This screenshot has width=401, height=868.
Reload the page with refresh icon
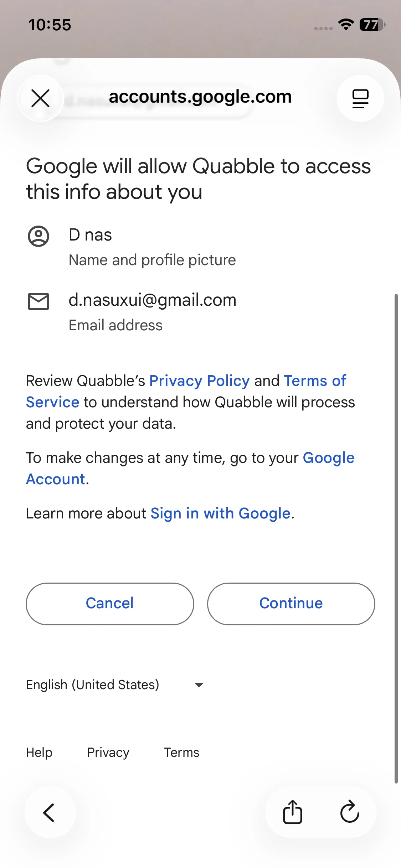350,812
